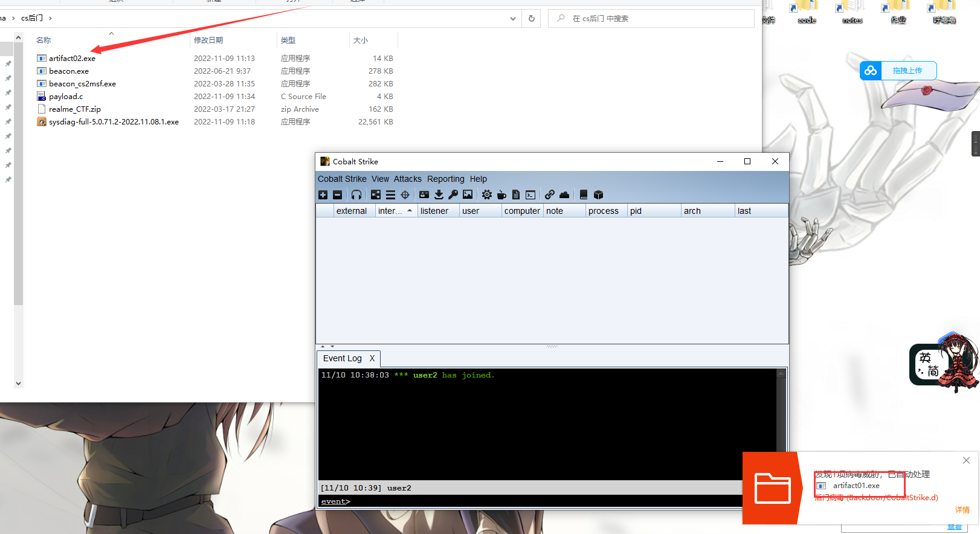Image resolution: width=980 pixels, height=534 pixels.
Task: Dismiss the virus alert notification
Action: [966, 460]
